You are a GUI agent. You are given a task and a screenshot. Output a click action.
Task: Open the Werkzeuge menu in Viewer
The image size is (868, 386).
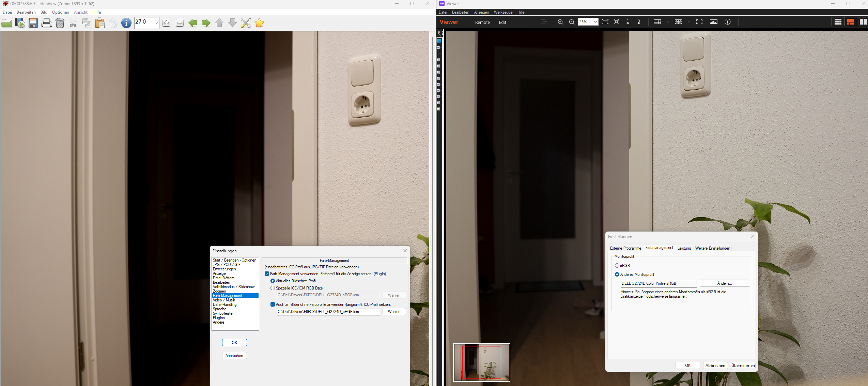pyautogui.click(x=503, y=12)
